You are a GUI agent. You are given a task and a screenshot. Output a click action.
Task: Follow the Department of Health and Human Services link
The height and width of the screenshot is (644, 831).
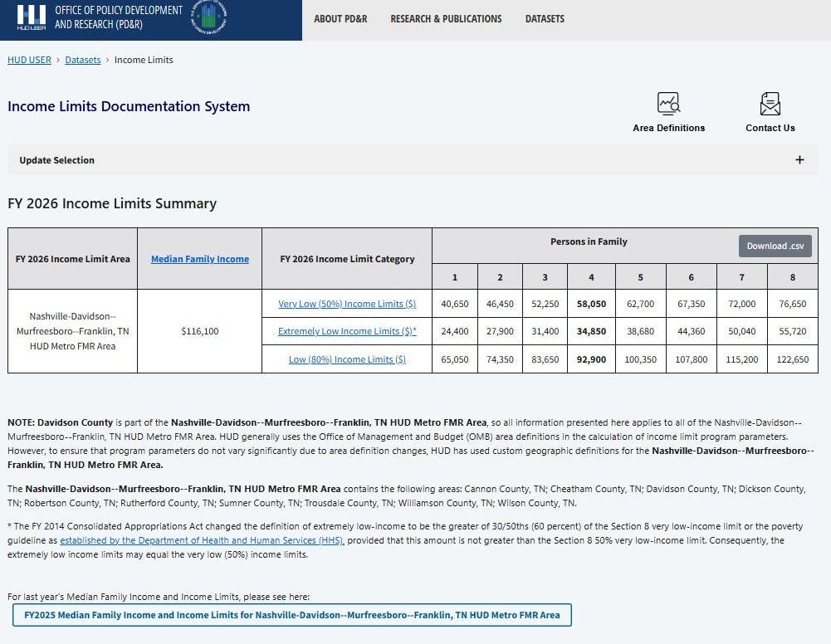point(202,541)
